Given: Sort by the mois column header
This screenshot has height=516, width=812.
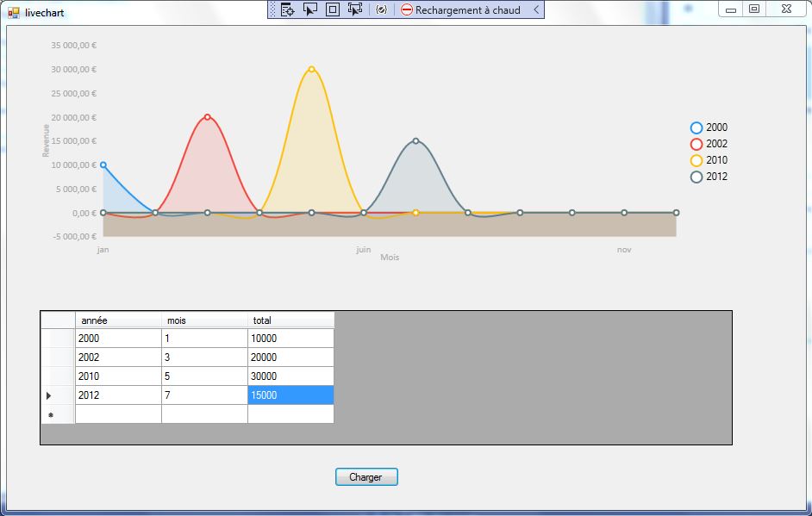Looking at the screenshot, I should pyautogui.click(x=204, y=320).
